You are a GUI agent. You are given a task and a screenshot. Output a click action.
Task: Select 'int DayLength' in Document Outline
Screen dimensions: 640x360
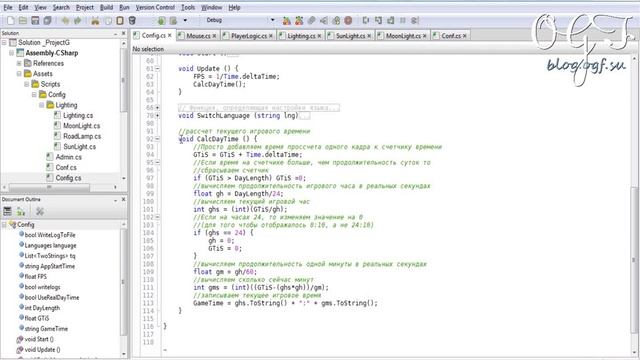tap(42, 308)
